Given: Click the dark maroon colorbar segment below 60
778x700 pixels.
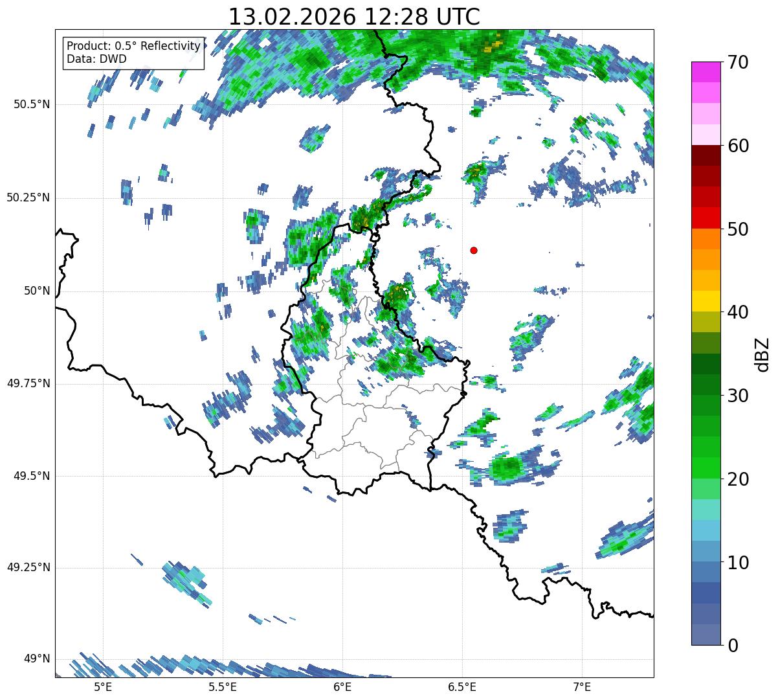Looking at the screenshot, I should pos(706,155).
